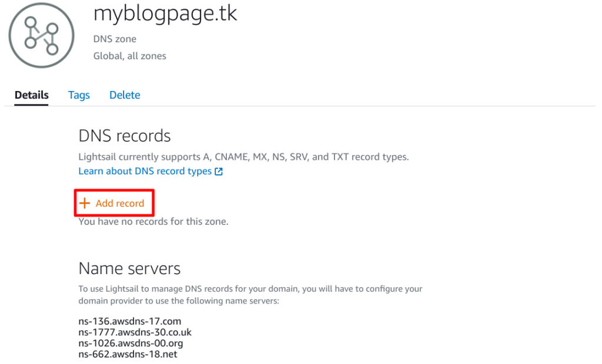Click the name server configuration instructions text
Screen dimensions: 602x364
tap(250, 295)
